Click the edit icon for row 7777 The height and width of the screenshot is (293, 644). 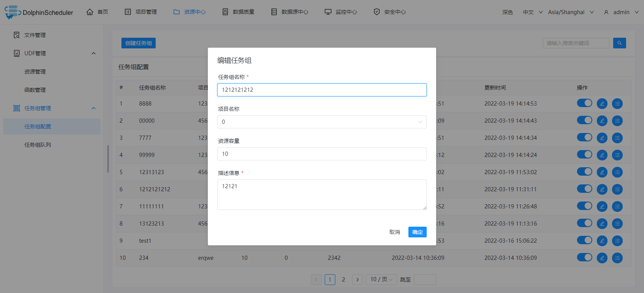pos(602,138)
